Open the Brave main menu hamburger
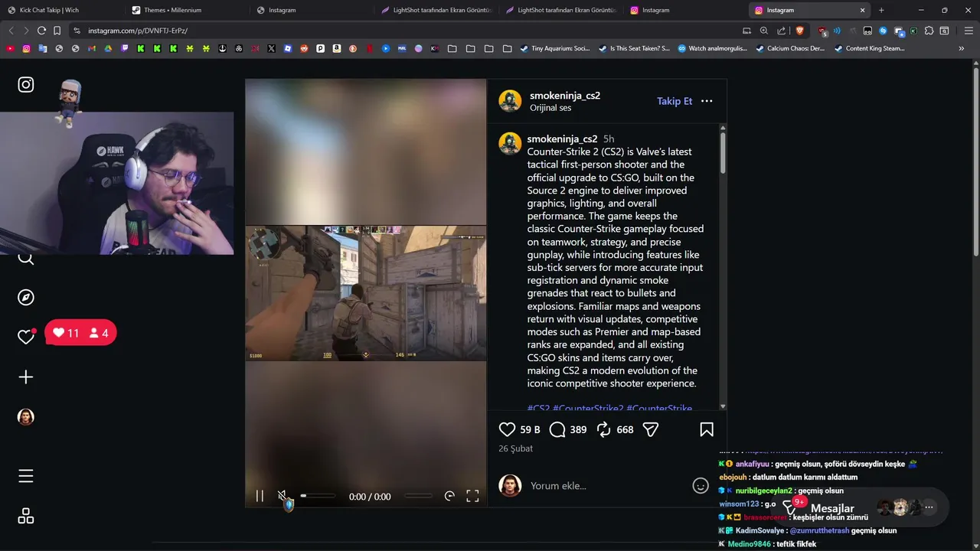 click(969, 31)
